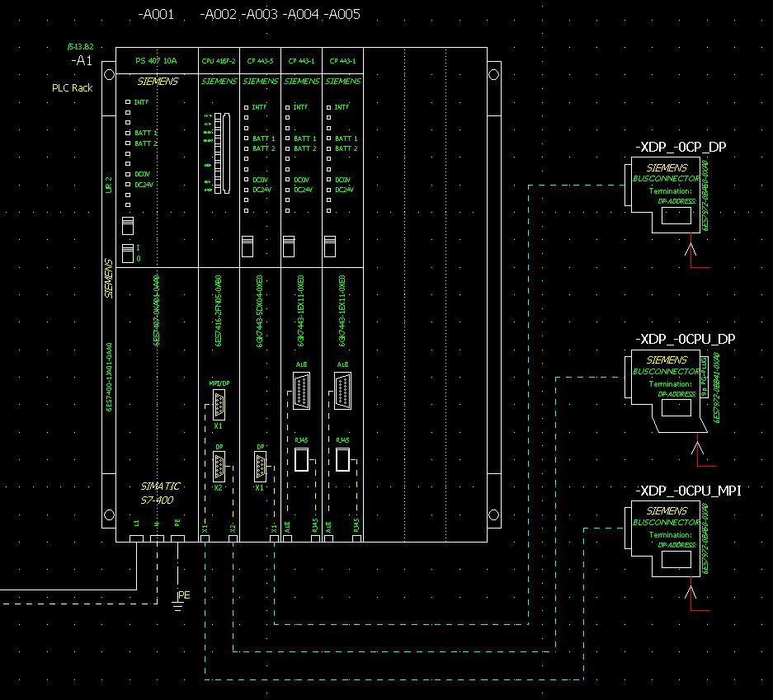Select the AUI connector on module -A004

point(302,391)
